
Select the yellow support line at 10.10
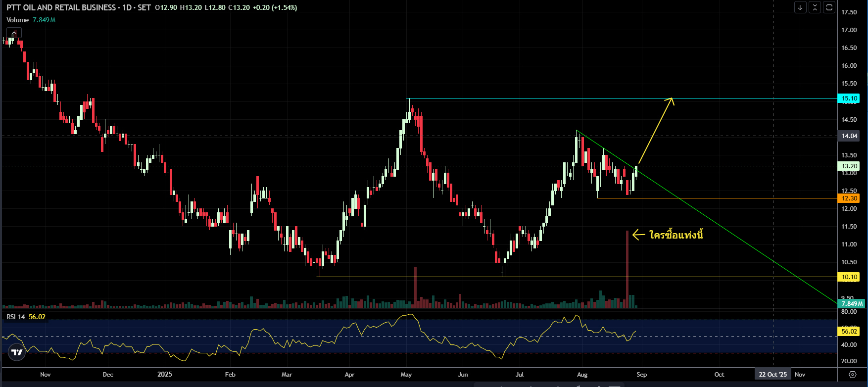pos(577,277)
